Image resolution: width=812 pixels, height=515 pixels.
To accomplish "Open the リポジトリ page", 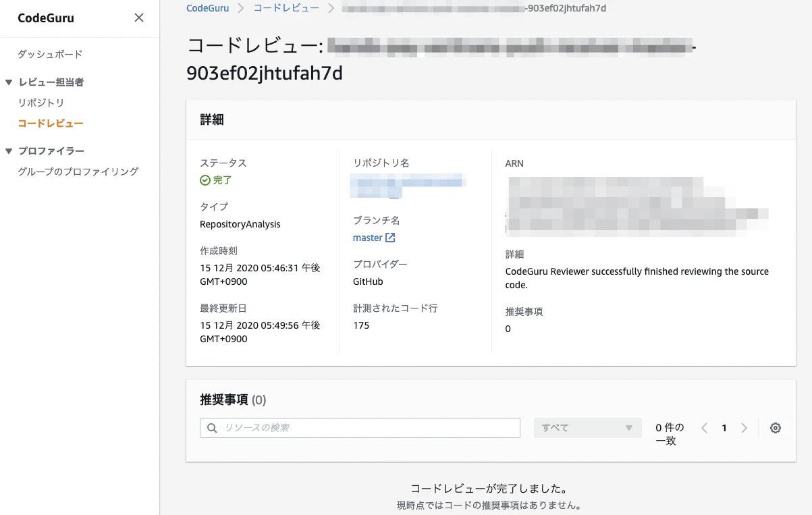I will tap(41, 103).
